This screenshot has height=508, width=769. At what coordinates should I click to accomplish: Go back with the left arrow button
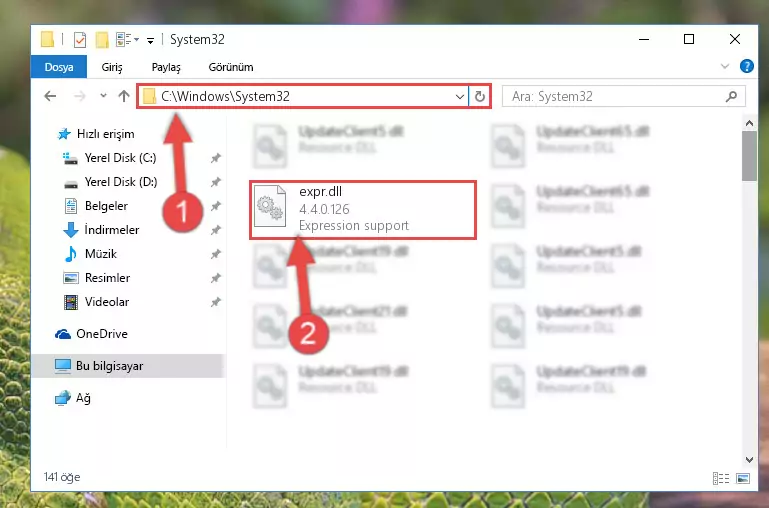(x=50, y=96)
